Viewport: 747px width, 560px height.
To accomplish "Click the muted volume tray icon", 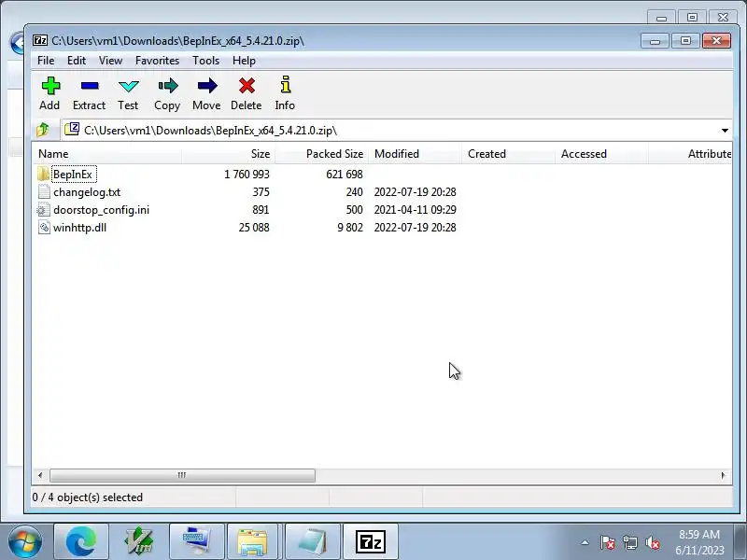I will coord(652,542).
